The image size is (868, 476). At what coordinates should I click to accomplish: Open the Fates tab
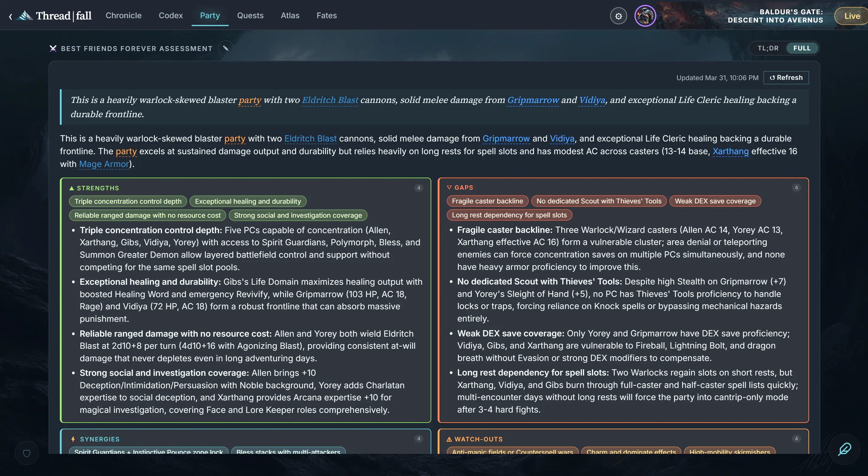click(x=326, y=15)
